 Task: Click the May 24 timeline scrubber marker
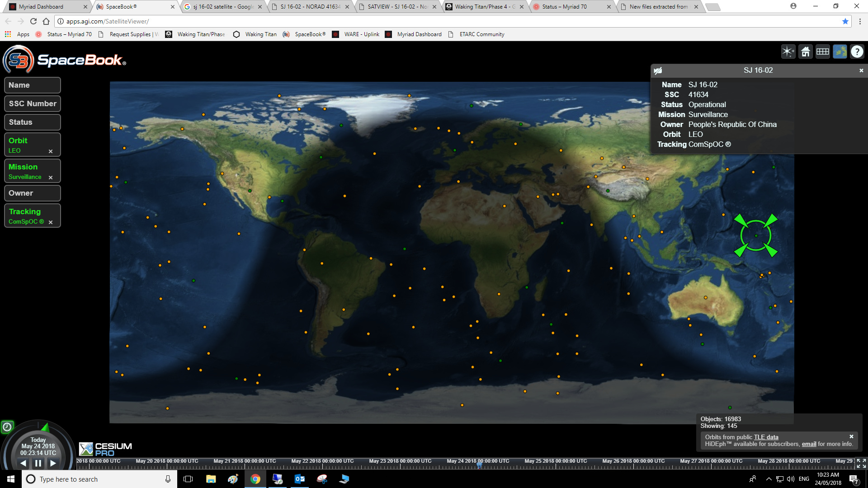click(x=479, y=465)
